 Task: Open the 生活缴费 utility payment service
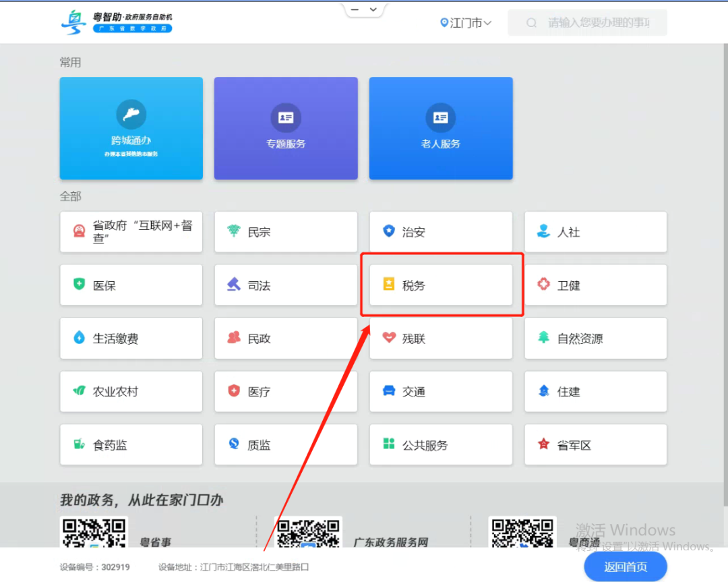(x=131, y=338)
